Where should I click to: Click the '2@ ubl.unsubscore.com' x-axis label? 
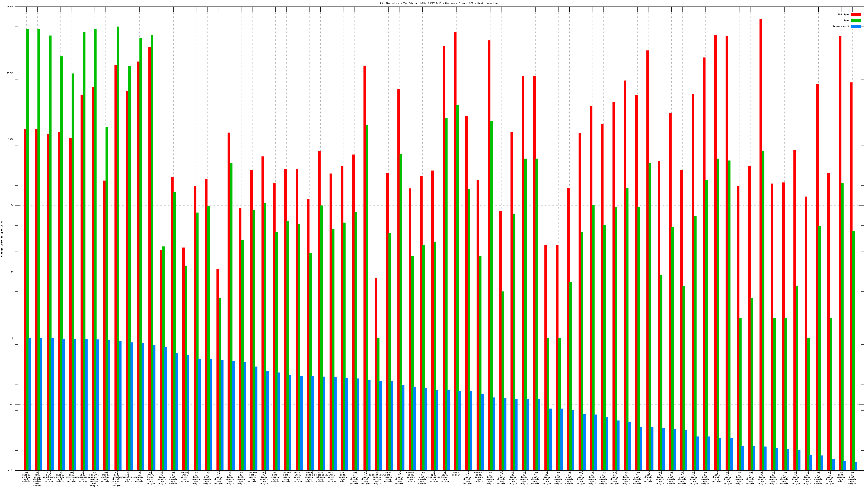(x=83, y=477)
